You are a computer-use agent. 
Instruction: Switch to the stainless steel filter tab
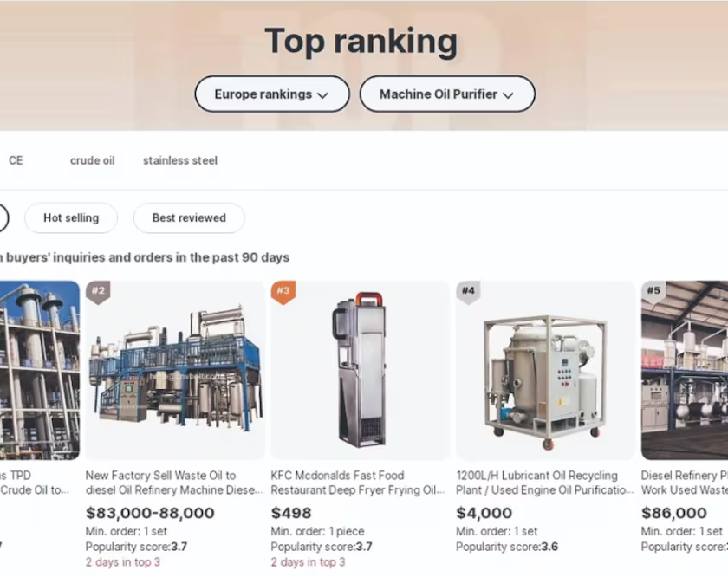pyautogui.click(x=180, y=160)
